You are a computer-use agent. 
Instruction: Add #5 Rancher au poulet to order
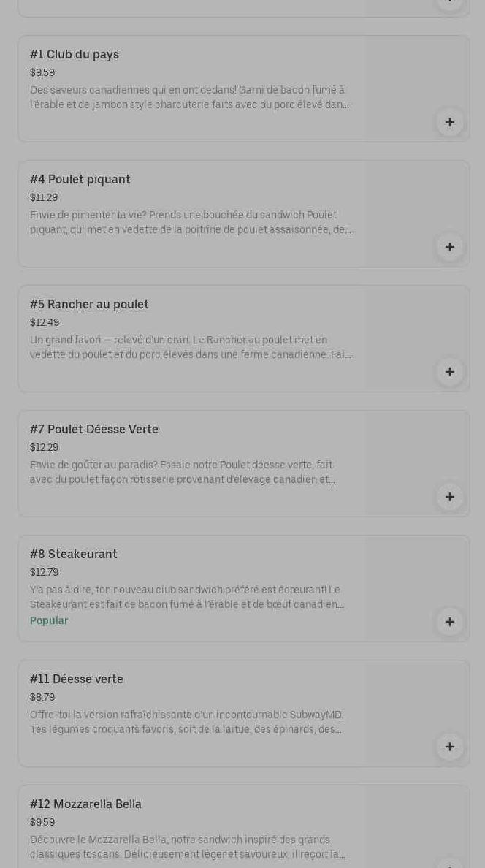449,372
